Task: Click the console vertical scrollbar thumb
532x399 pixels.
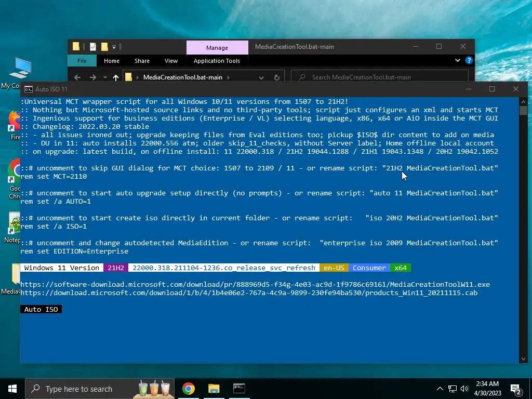Action: [x=523, y=110]
